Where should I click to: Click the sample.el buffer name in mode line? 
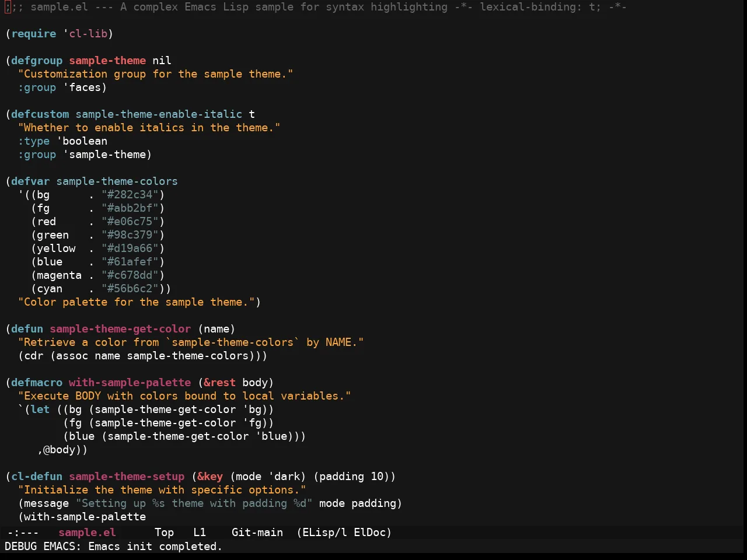[x=87, y=533]
